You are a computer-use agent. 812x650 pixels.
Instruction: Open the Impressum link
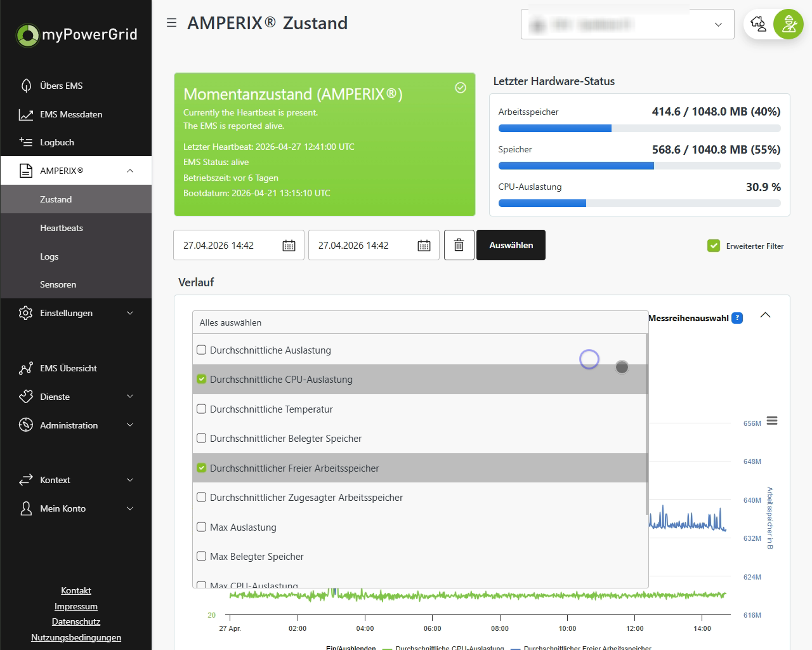click(x=76, y=606)
